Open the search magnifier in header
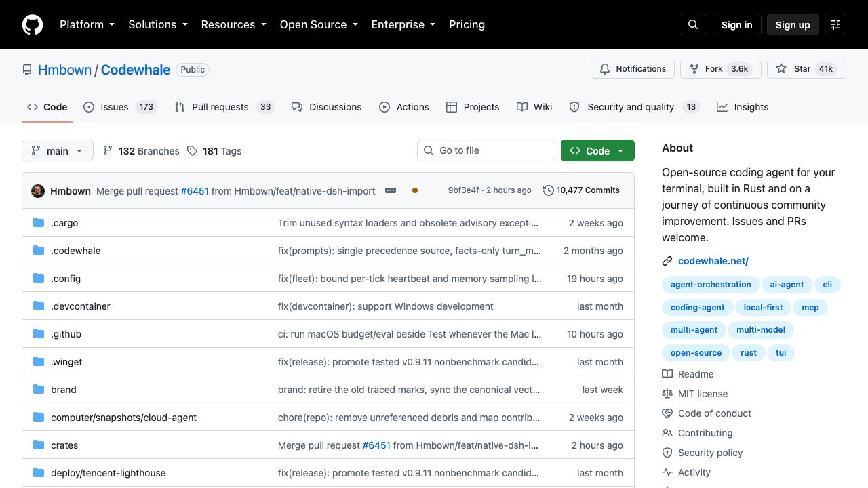This screenshot has width=868, height=488. click(693, 24)
